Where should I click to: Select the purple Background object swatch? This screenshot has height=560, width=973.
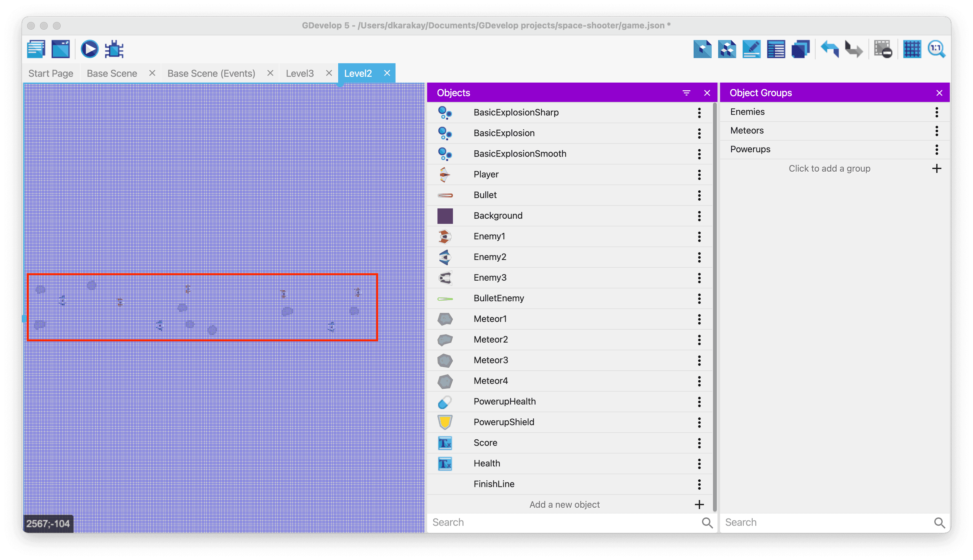[x=445, y=216]
